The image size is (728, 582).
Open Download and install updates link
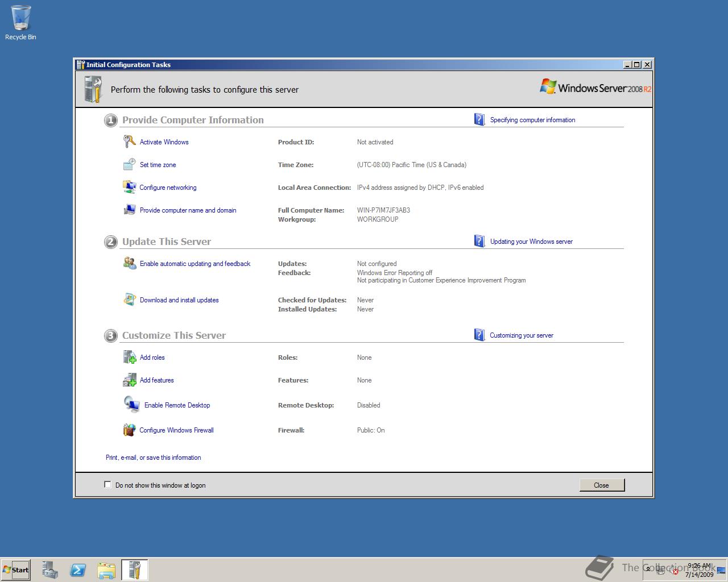click(179, 300)
